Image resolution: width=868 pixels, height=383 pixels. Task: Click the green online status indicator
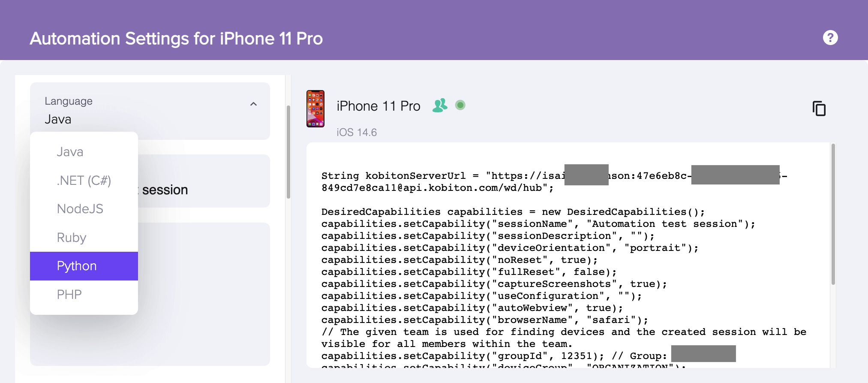point(460,105)
